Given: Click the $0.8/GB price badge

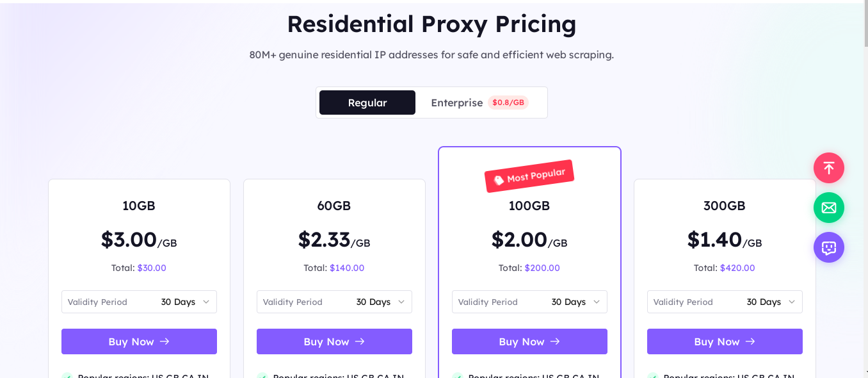Looking at the screenshot, I should pos(508,103).
